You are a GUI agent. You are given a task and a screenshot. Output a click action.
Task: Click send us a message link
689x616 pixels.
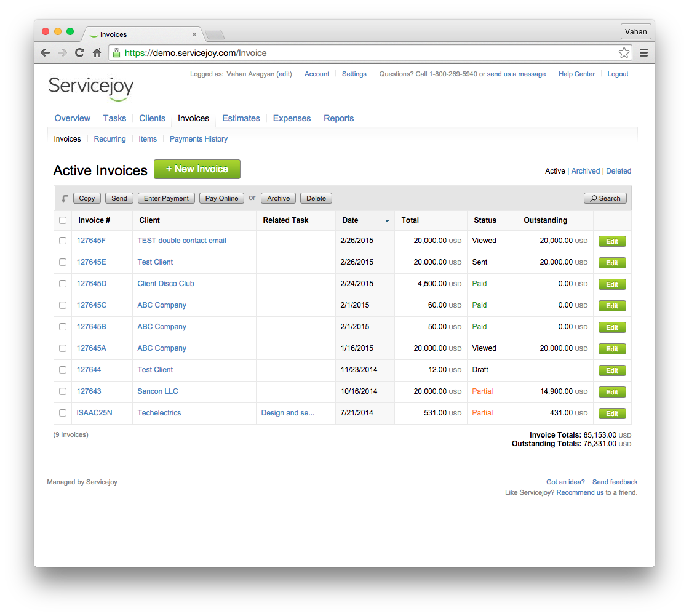(x=516, y=74)
